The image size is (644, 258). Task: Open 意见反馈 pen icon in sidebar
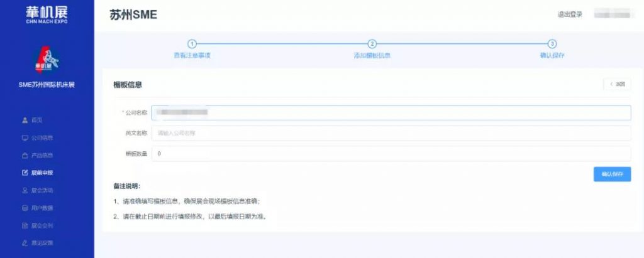[25, 243]
